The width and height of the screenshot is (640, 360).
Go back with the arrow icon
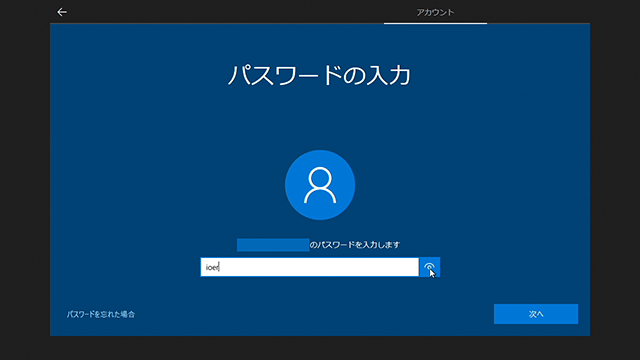[62, 12]
